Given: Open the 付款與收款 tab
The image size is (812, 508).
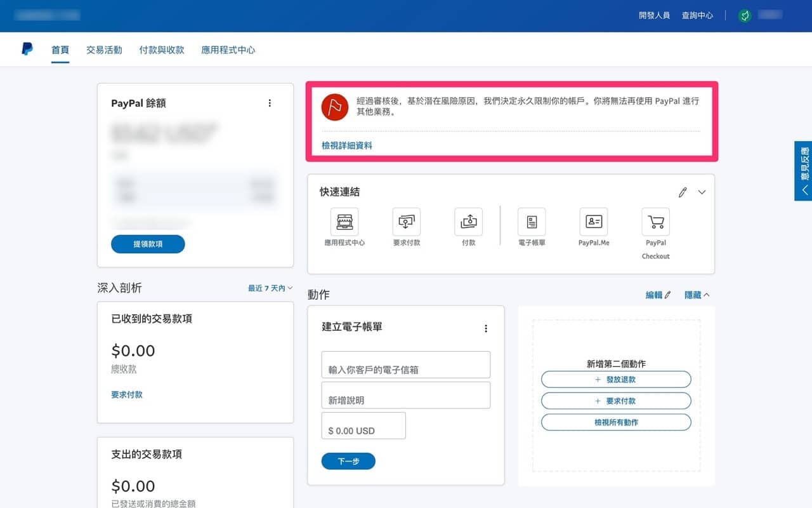Looking at the screenshot, I should coord(162,50).
